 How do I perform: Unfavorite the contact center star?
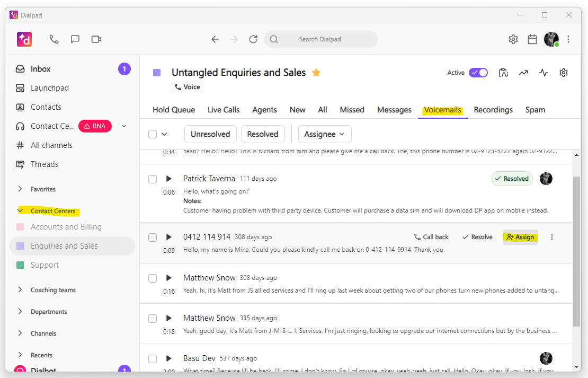tap(316, 73)
